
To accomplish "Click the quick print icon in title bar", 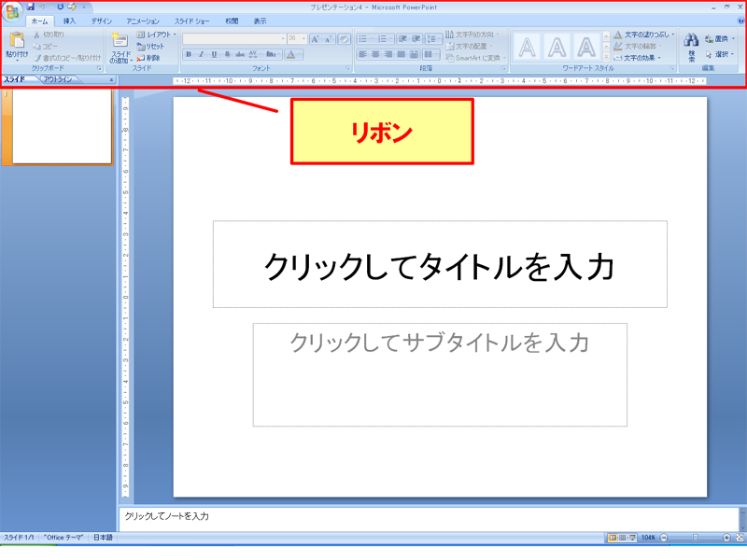I will pyautogui.click(x=72, y=7).
